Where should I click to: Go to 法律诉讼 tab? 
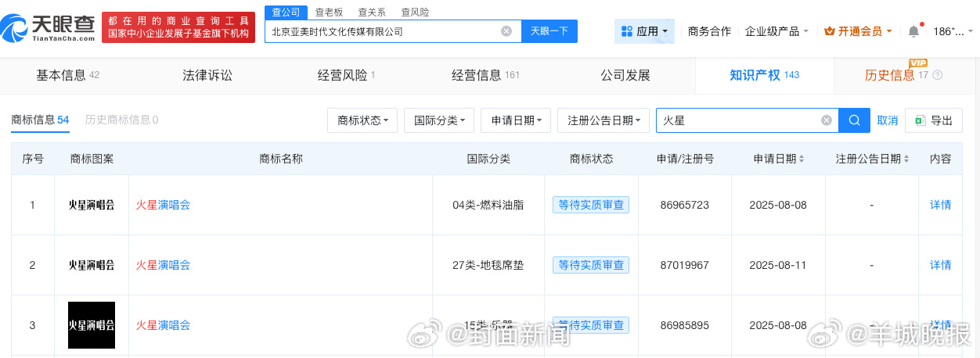207,76
